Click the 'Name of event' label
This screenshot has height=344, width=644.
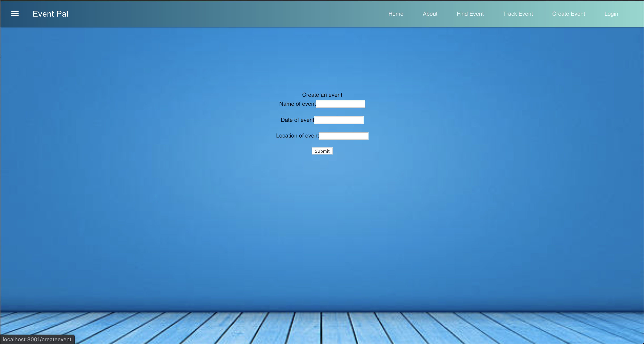click(x=297, y=104)
